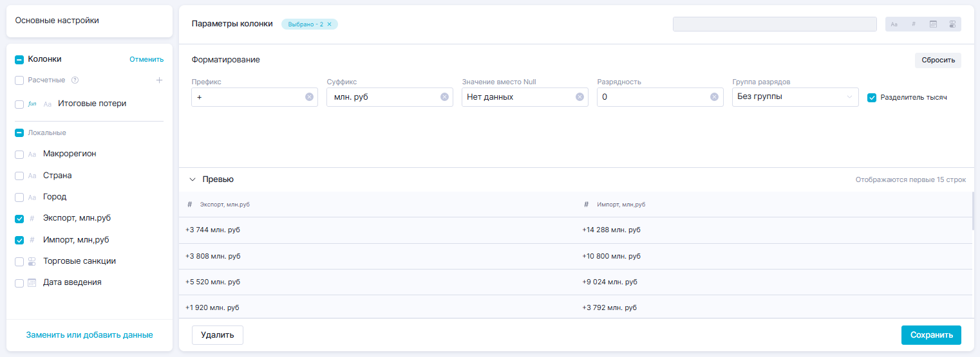The height and width of the screenshot is (357, 980).
Task: Clear the Суффикс field with its x icon
Action: tap(444, 97)
